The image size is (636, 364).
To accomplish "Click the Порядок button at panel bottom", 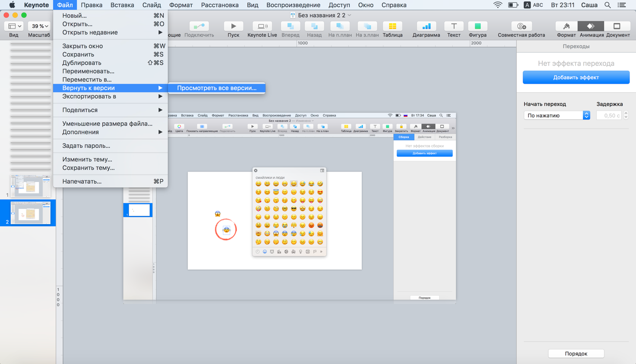I will point(576,354).
